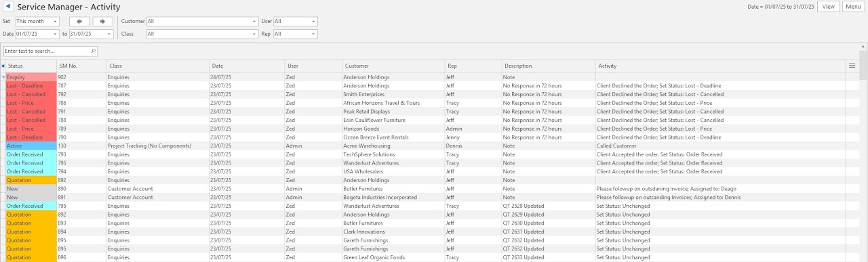Viewport: 868px width, 262px height.
Task: Sort by the SM No. column header
Action: point(82,66)
